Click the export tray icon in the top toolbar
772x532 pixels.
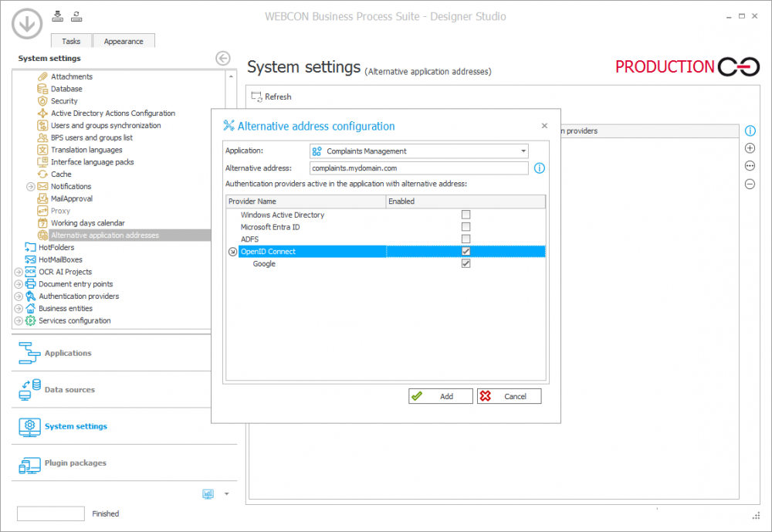(76, 16)
